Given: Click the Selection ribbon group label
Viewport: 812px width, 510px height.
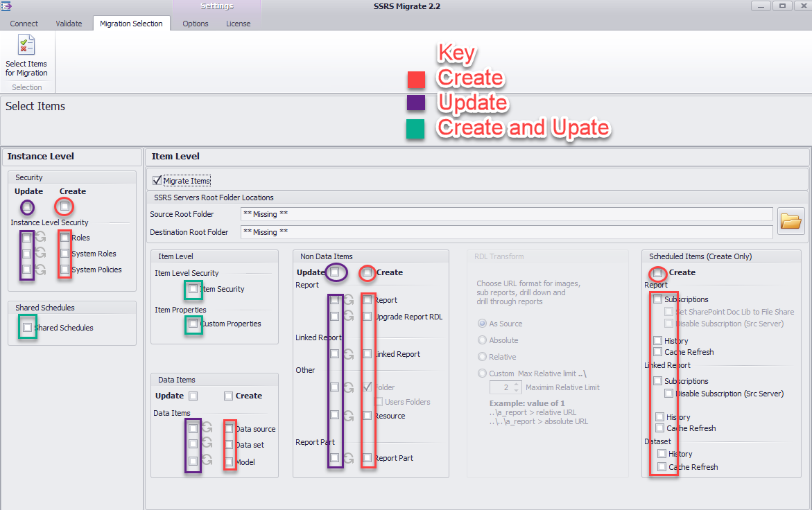Looking at the screenshot, I should point(27,87).
